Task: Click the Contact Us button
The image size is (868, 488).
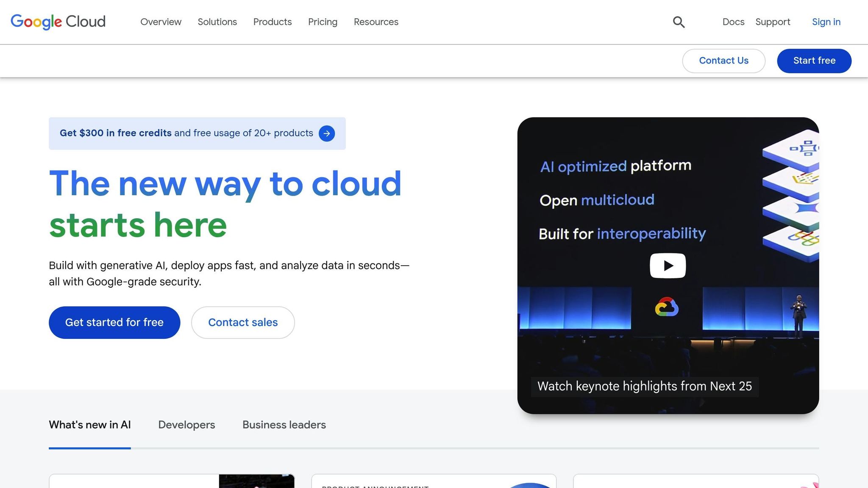Action: click(723, 61)
